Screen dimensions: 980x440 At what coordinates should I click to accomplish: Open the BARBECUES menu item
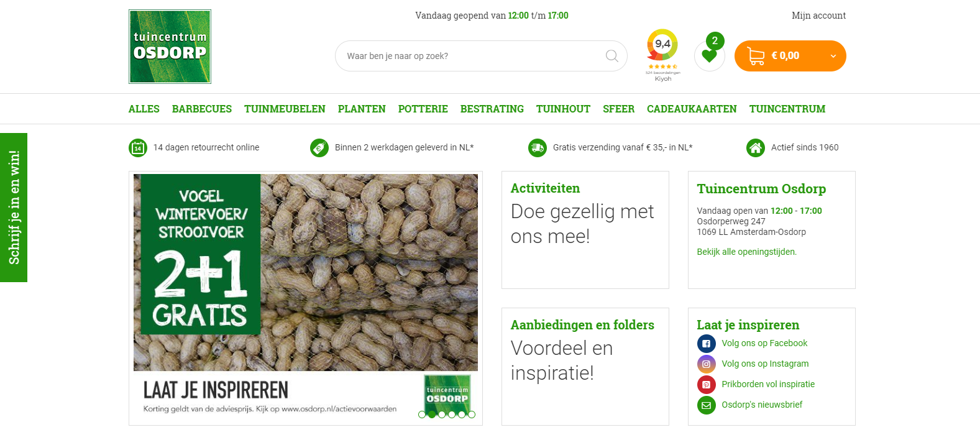click(x=202, y=109)
